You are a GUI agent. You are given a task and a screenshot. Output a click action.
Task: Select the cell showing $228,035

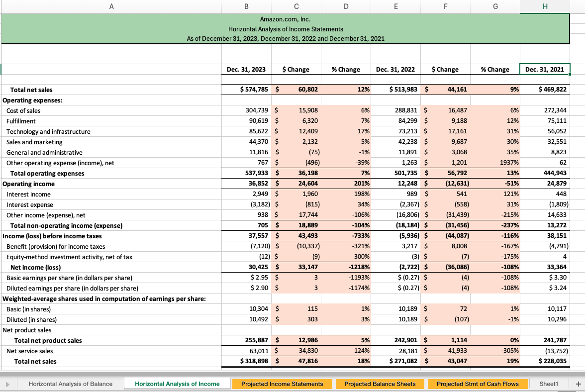tap(544, 361)
